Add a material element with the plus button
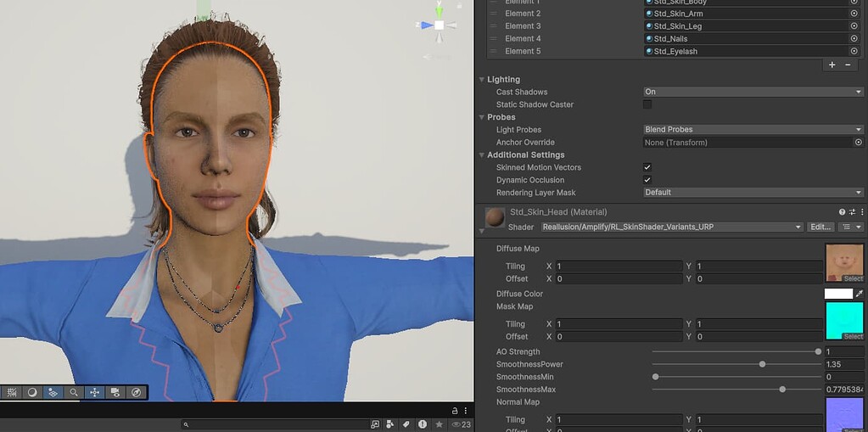Image resolution: width=868 pixels, height=432 pixels. tap(832, 65)
